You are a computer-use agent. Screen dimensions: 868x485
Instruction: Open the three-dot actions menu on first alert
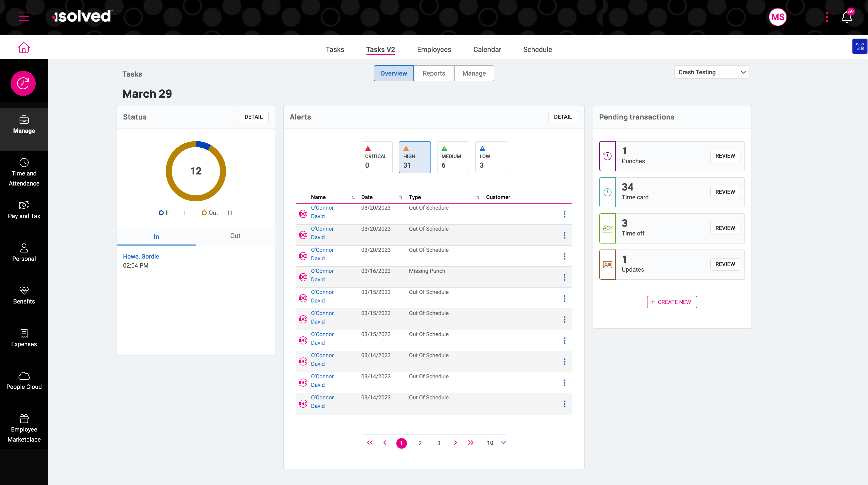(x=564, y=214)
